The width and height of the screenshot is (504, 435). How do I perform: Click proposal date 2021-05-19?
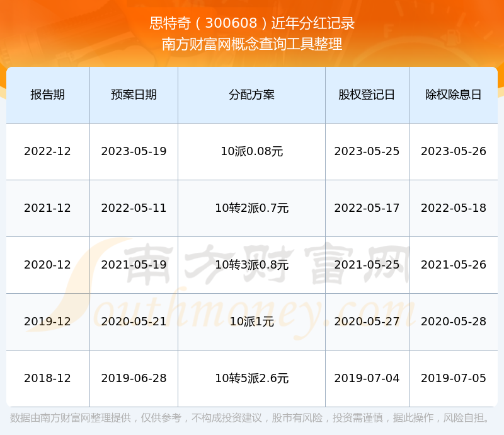pyautogui.click(x=134, y=265)
